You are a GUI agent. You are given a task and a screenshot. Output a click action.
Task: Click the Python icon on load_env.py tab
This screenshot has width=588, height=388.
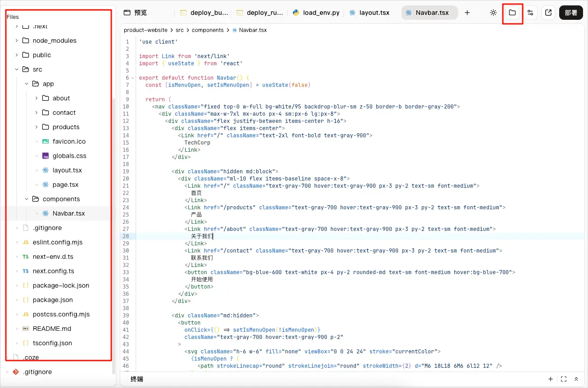[296, 13]
